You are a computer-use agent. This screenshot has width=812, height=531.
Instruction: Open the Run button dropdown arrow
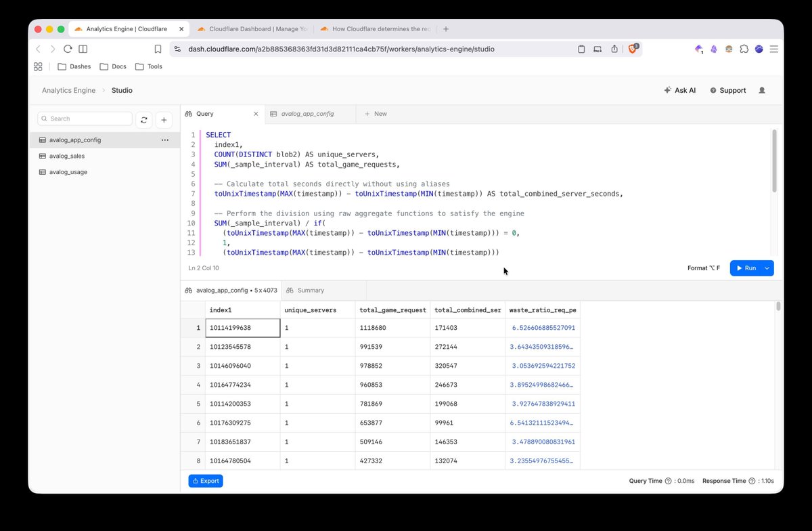pos(767,268)
